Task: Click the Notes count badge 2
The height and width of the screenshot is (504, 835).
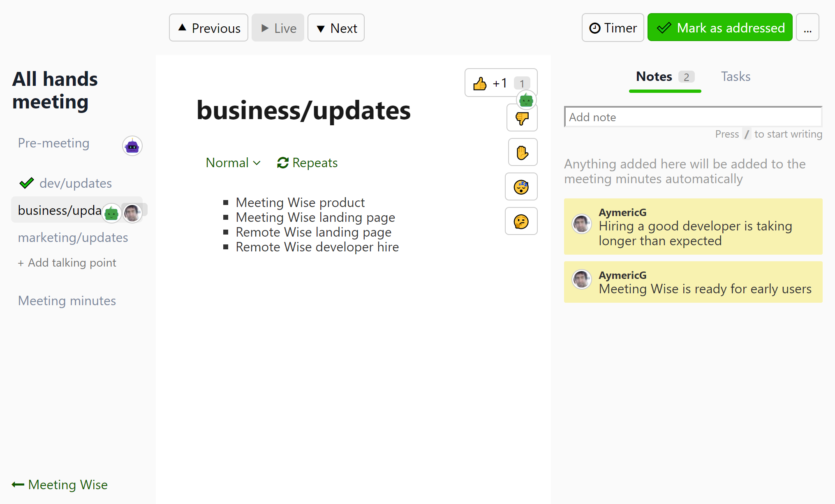Action: coord(686,77)
